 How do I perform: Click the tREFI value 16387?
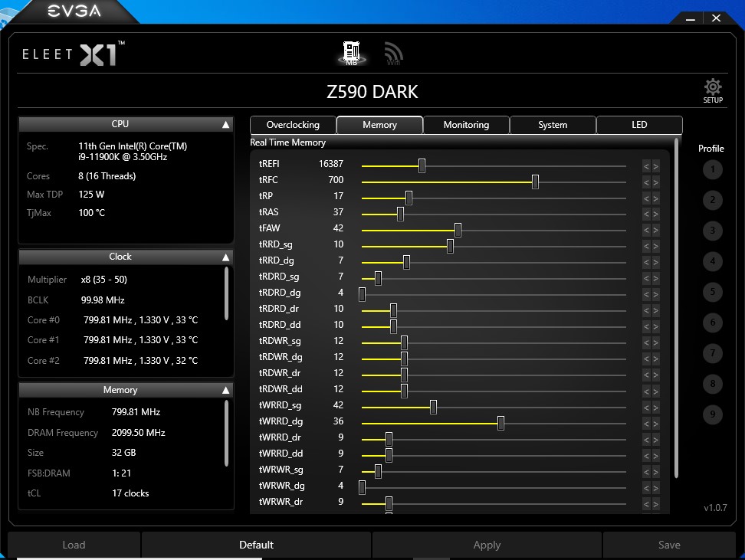tap(330, 164)
